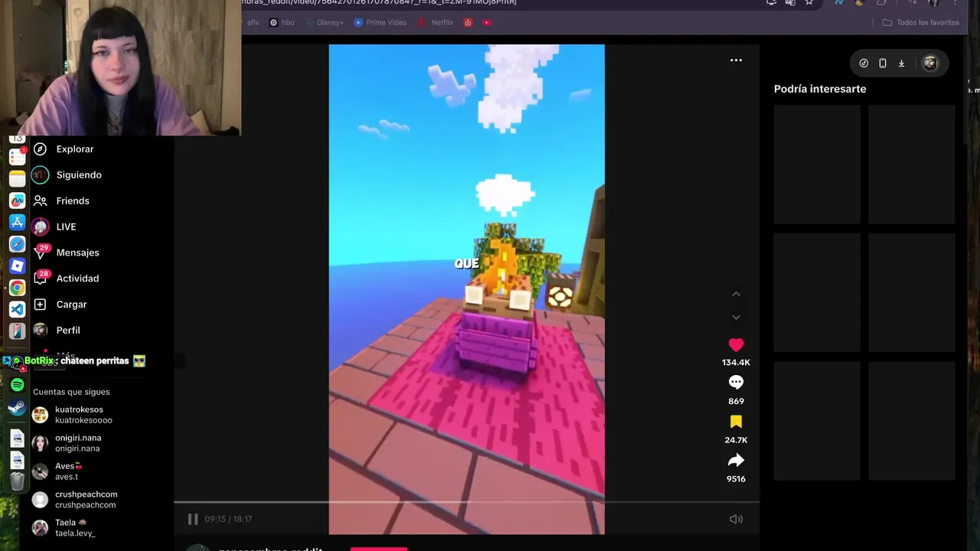
Task: Open the Disney+ bookmark
Action: 325,23
